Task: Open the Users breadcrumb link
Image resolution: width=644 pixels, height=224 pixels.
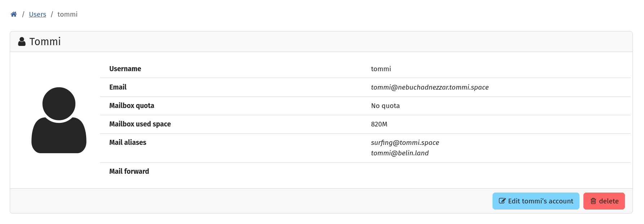Action: point(38,14)
